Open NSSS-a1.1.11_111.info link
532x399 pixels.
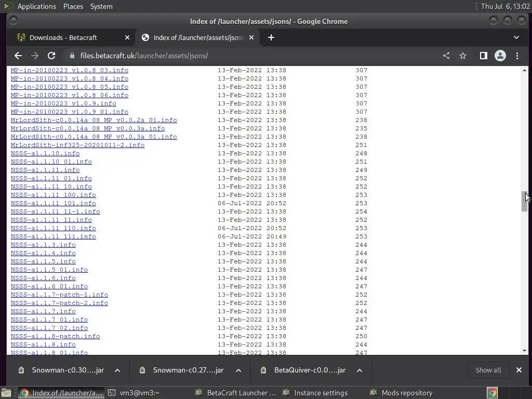coord(54,236)
